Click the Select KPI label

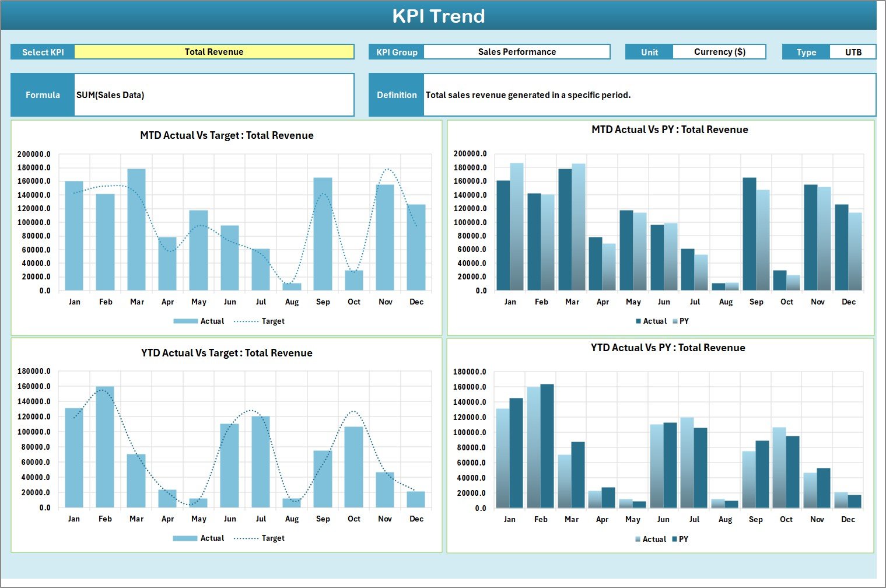43,52
